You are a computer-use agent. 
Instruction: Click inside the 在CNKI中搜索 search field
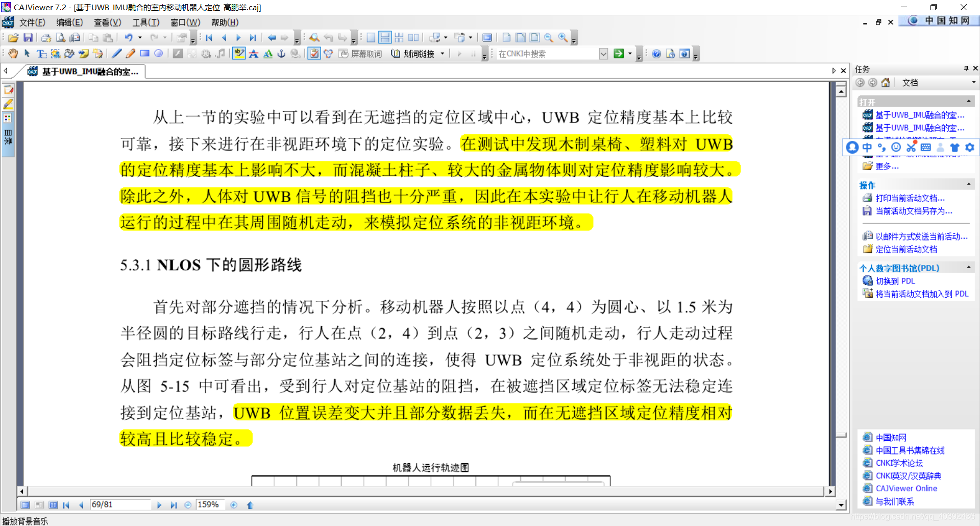[x=547, y=54]
